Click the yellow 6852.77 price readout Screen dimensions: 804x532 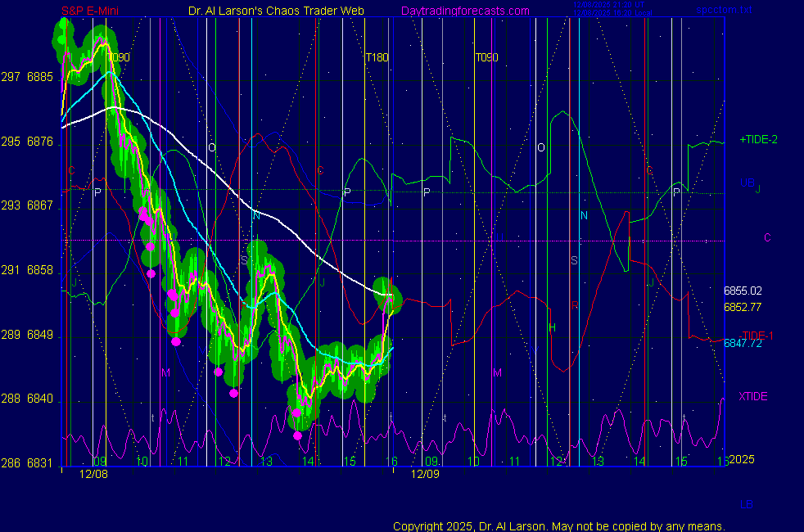pos(743,308)
